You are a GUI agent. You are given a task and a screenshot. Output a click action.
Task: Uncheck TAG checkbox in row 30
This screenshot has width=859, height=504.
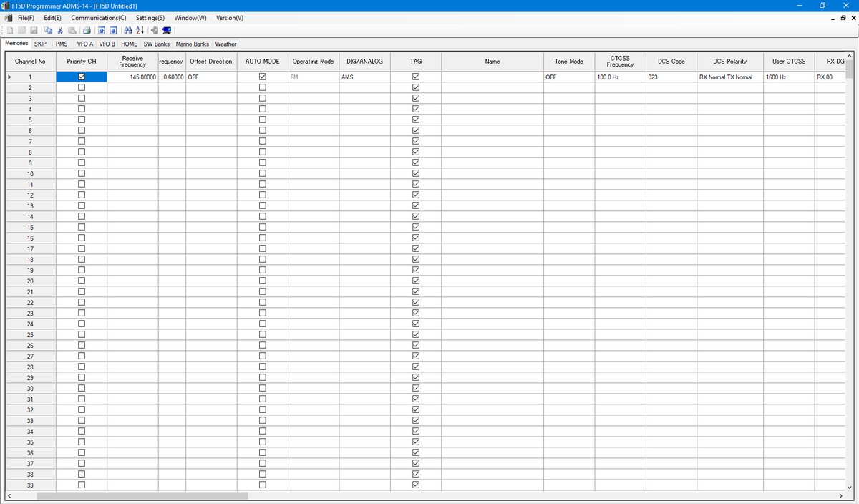(416, 388)
